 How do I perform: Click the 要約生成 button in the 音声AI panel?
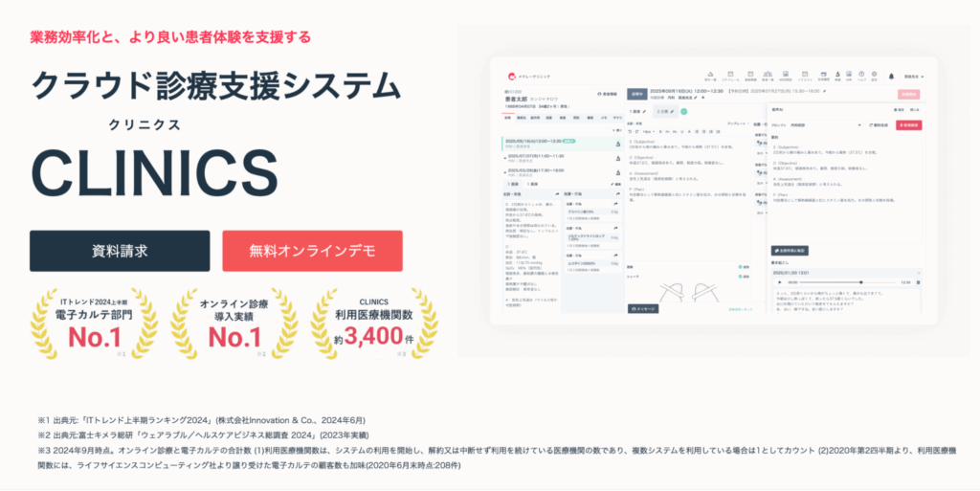pyautogui.click(x=879, y=125)
